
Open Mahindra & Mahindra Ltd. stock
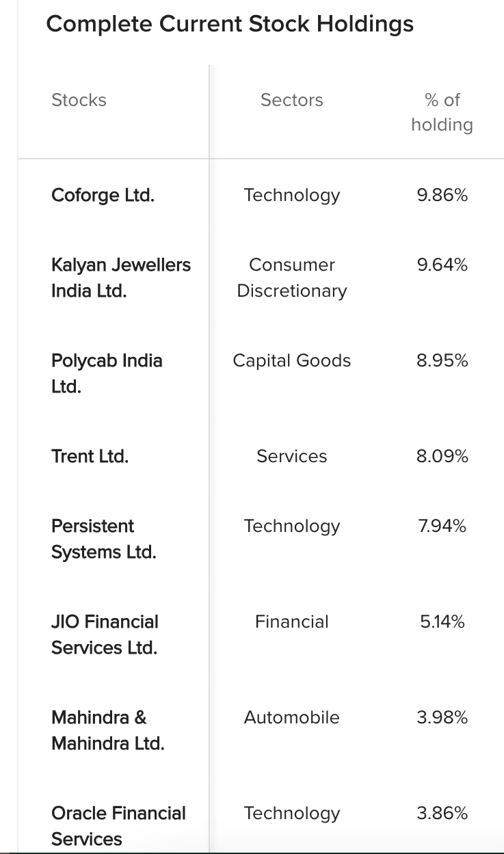click(107, 730)
